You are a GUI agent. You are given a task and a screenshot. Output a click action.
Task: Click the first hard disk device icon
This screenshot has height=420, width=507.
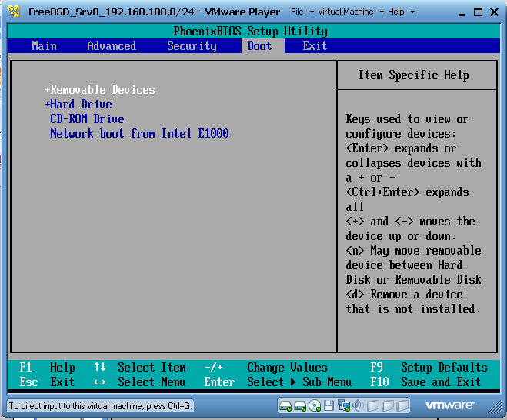point(285,406)
